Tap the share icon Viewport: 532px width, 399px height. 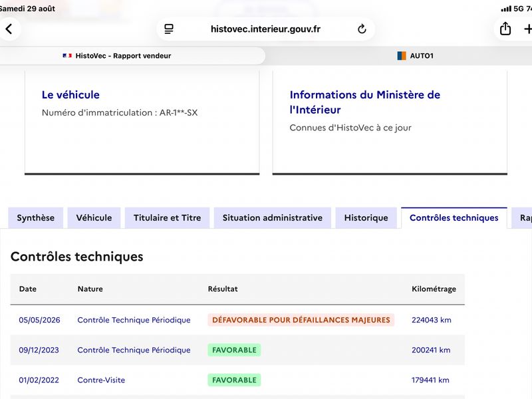(x=505, y=29)
